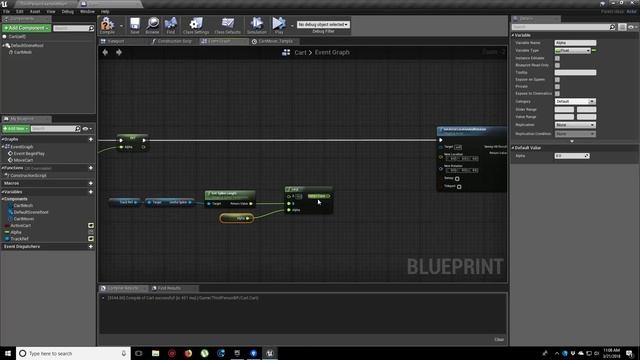The height and width of the screenshot is (360, 640).
Task: Click the Compile toolbar icon
Action: tap(107, 24)
